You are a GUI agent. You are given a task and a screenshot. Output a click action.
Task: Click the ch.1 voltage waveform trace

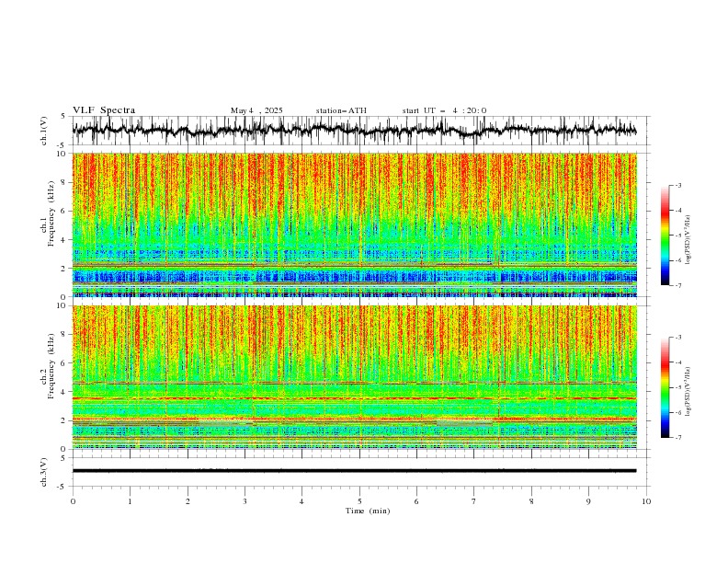pyautogui.click(x=354, y=131)
